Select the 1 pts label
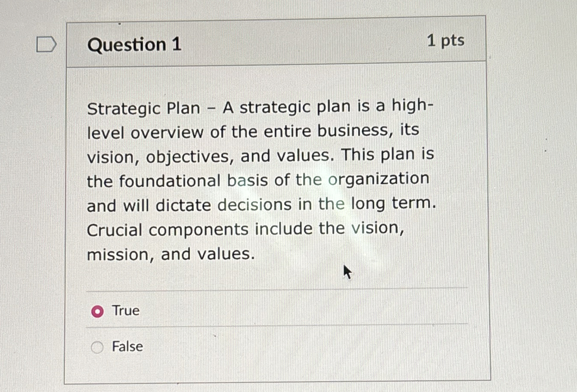Screen dimensions: 577x392 click(x=446, y=41)
